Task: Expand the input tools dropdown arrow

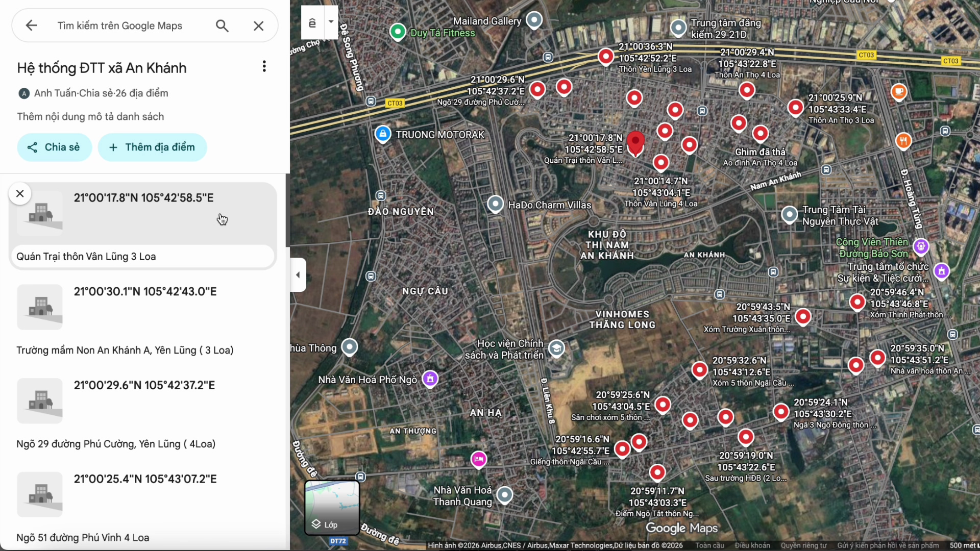Action: [331, 22]
